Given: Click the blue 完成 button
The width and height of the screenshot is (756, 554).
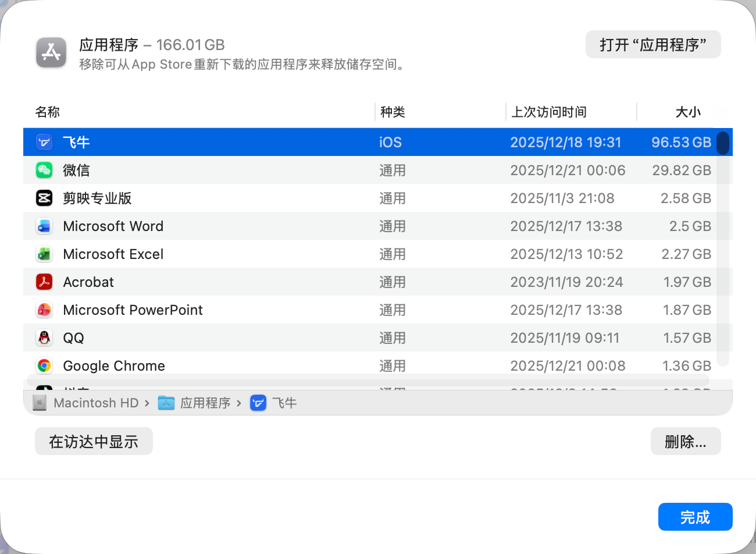Looking at the screenshot, I should click(695, 517).
